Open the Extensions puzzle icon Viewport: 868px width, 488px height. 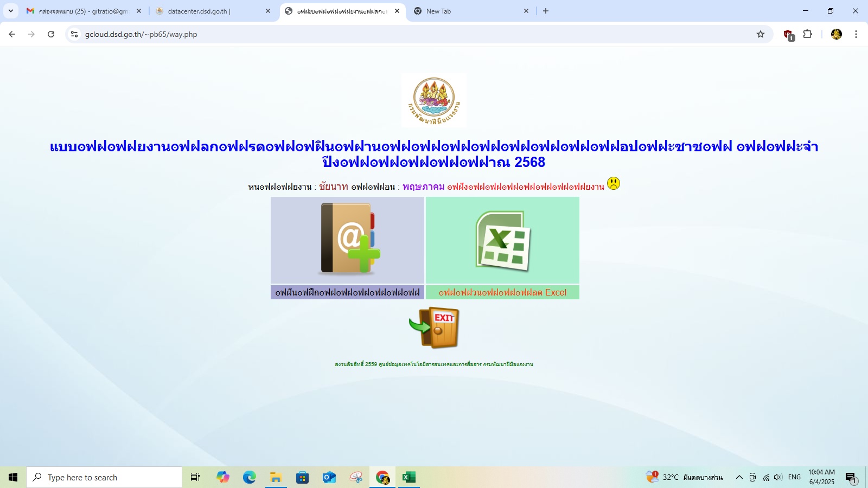coord(808,34)
